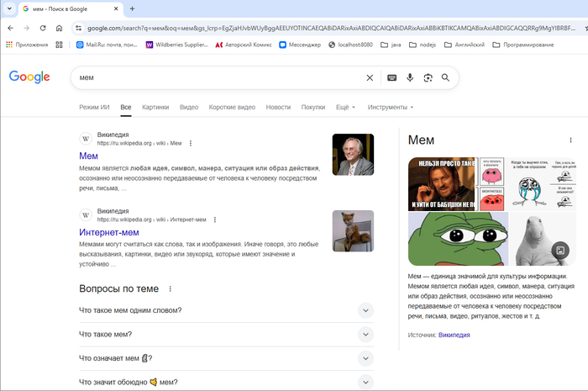Open the browser home page
The image size is (588, 391).
coord(59,28)
